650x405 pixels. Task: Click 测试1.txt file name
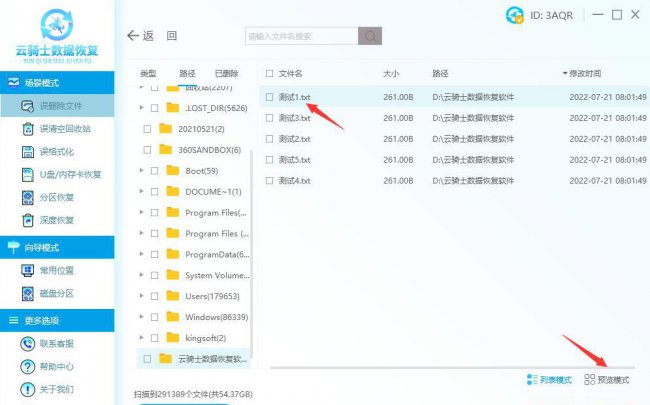click(294, 97)
